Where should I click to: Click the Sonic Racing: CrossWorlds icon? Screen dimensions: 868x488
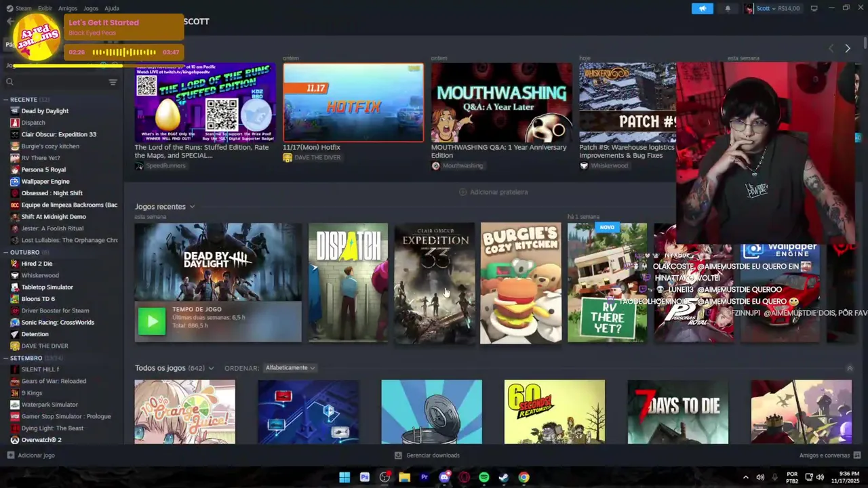coord(15,323)
